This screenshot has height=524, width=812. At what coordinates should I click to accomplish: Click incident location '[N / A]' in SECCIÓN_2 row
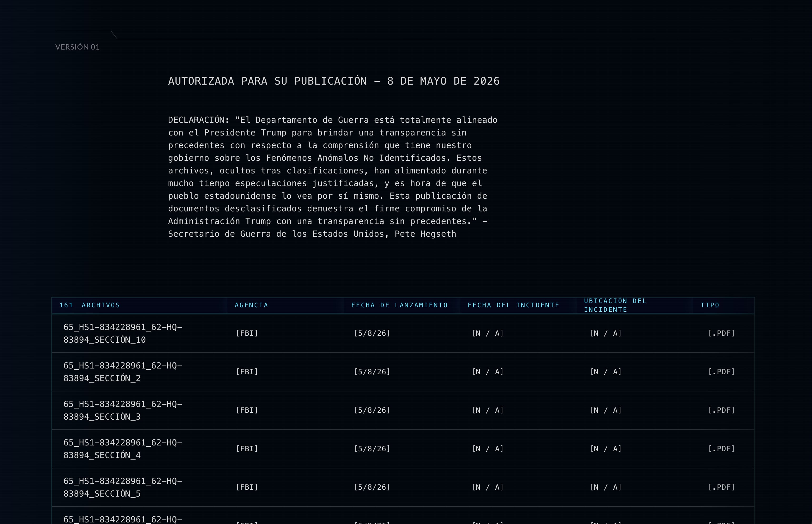pos(606,372)
